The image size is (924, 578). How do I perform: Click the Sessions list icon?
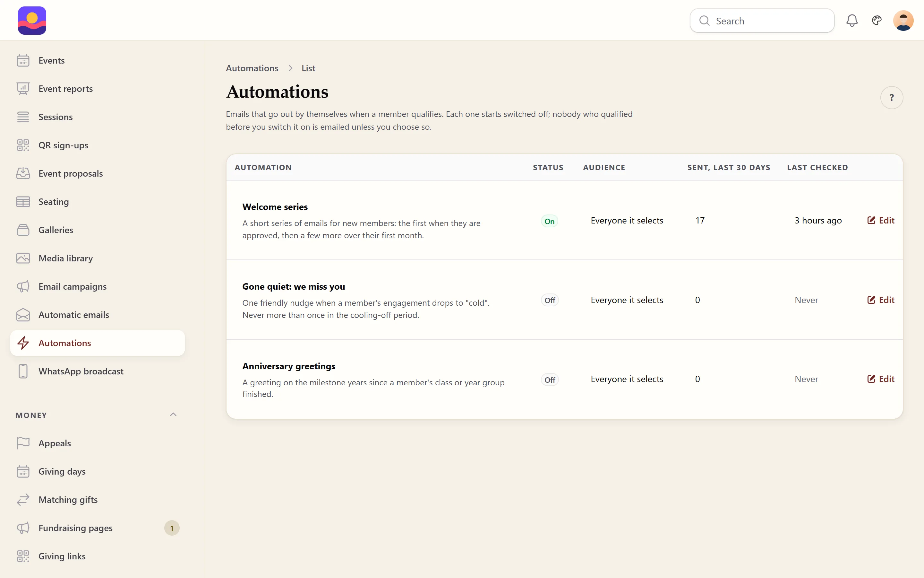point(23,117)
